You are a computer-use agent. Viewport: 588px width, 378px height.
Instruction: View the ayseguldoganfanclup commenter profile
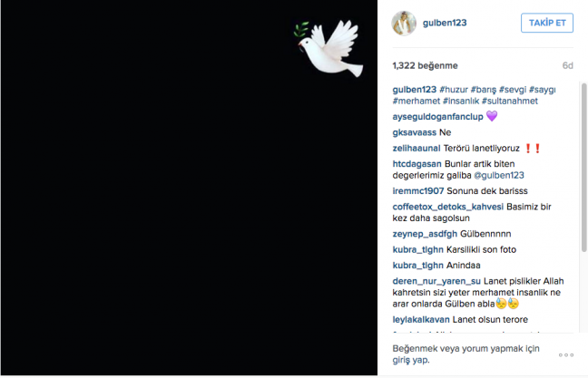pos(437,117)
